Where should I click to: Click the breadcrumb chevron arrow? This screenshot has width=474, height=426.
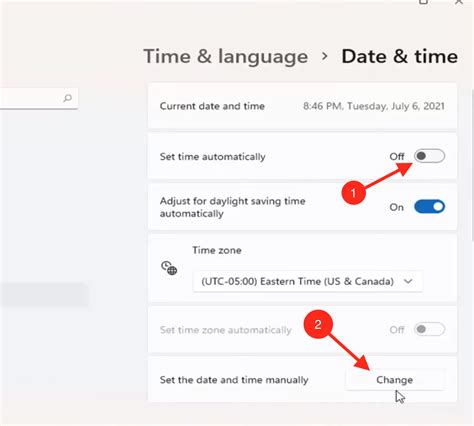(324, 56)
